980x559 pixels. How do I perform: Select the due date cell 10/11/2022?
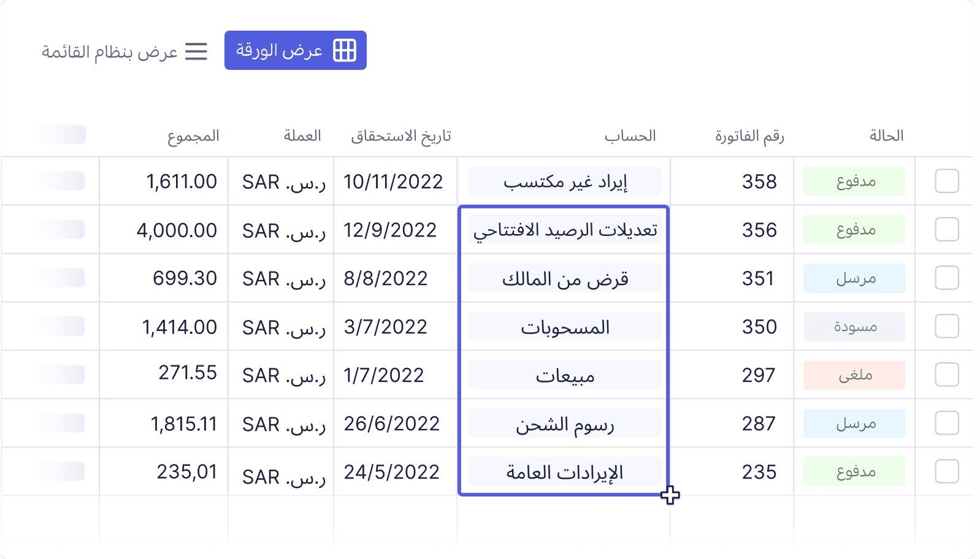pyautogui.click(x=393, y=181)
